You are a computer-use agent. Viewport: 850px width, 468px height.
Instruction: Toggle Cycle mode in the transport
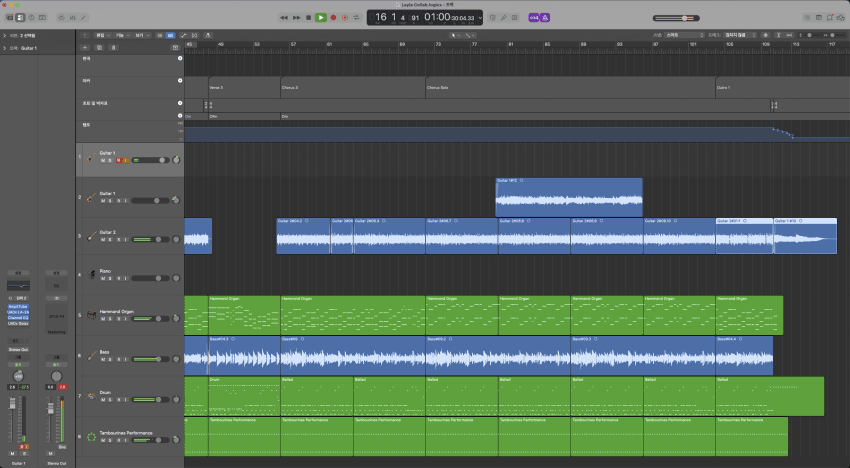(x=358, y=17)
